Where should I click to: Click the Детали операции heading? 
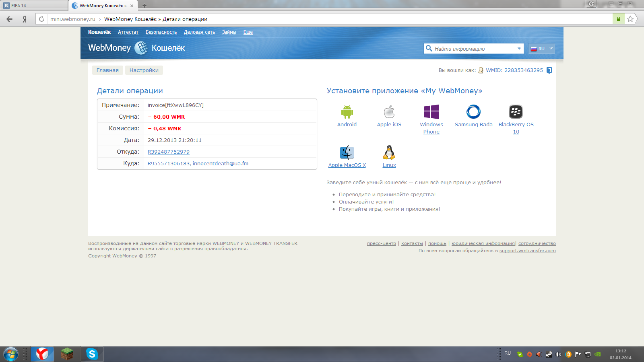pyautogui.click(x=130, y=91)
